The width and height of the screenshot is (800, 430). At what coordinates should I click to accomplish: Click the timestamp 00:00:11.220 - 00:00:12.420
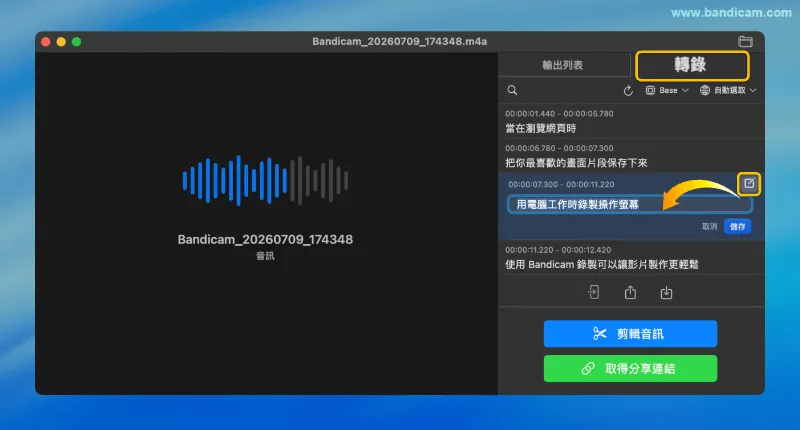pyautogui.click(x=558, y=250)
